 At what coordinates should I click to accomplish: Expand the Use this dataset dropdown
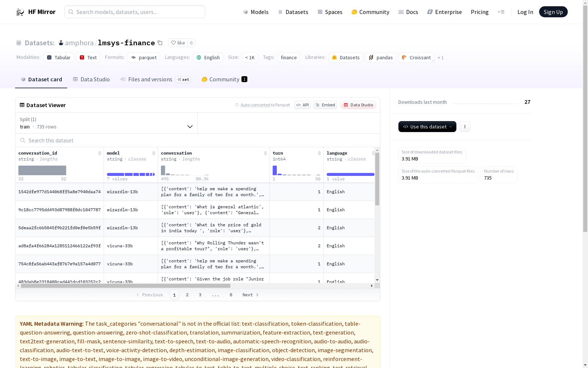[427, 127]
